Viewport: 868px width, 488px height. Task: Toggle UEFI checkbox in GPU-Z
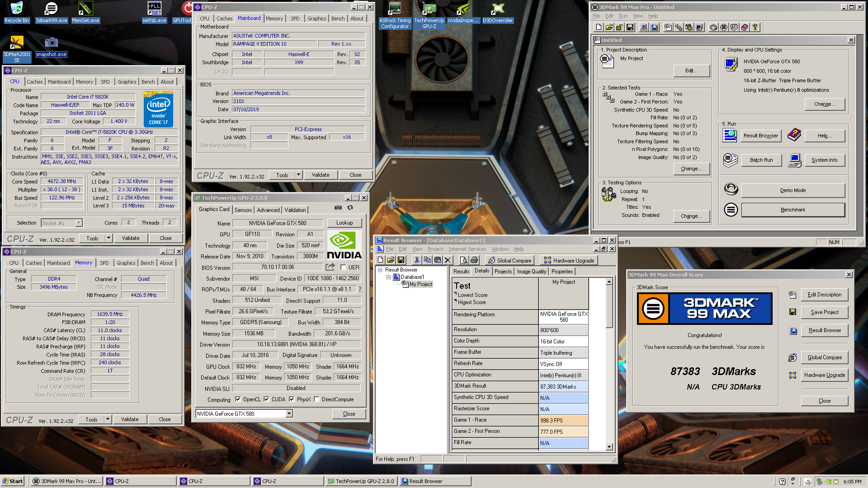[x=343, y=267]
